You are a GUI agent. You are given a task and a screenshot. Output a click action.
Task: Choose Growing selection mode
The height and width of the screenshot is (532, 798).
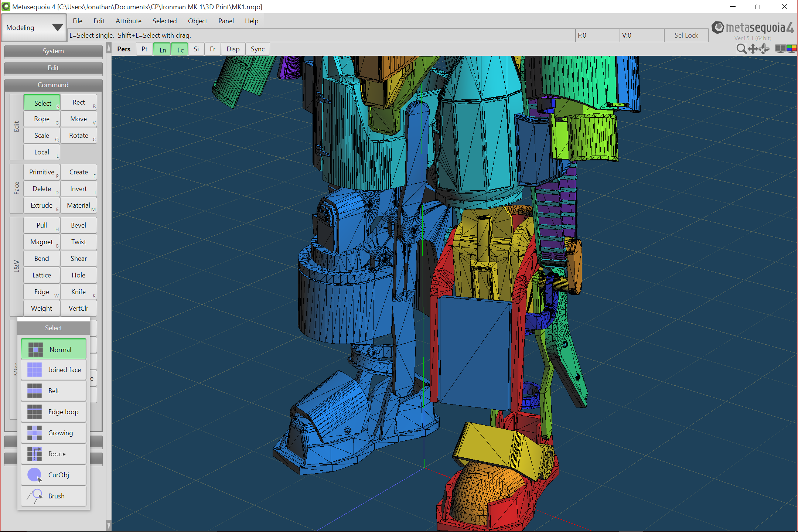tap(54, 433)
